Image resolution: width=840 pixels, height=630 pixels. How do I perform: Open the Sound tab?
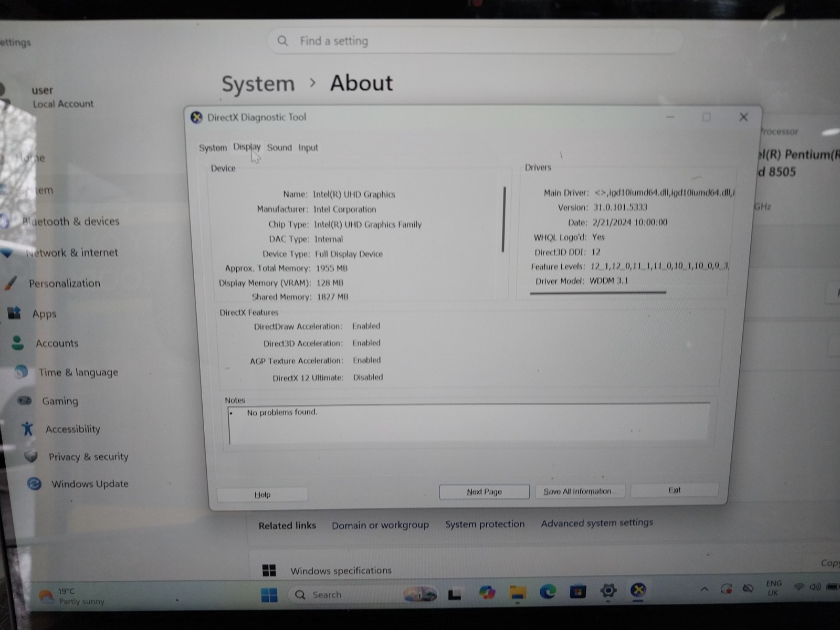[x=279, y=148]
